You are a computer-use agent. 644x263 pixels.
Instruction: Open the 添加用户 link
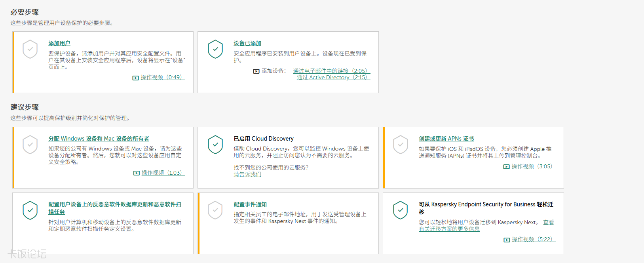[x=59, y=43]
